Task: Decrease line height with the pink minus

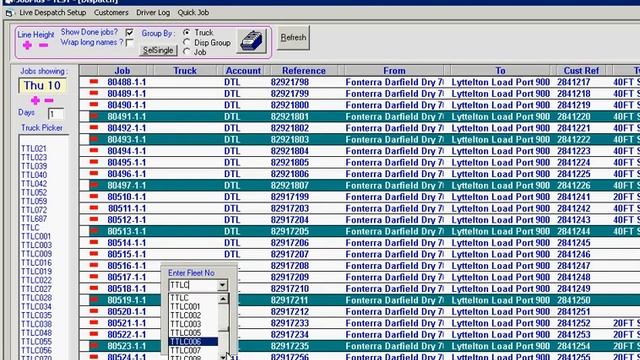Action: 43,45
